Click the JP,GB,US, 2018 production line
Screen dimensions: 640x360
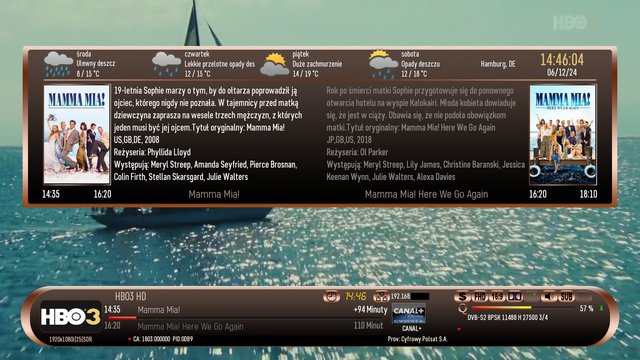pos(349,140)
